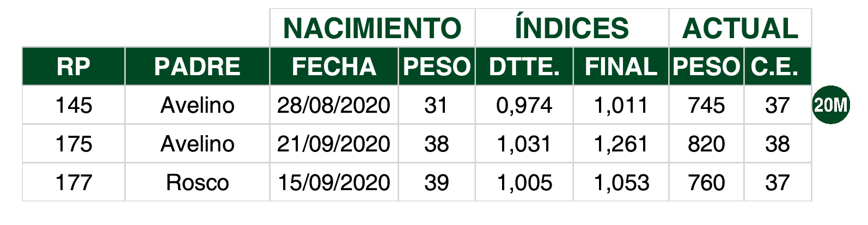868x225 pixels.
Task: Select the DTTE. column header
Action: pos(524,66)
